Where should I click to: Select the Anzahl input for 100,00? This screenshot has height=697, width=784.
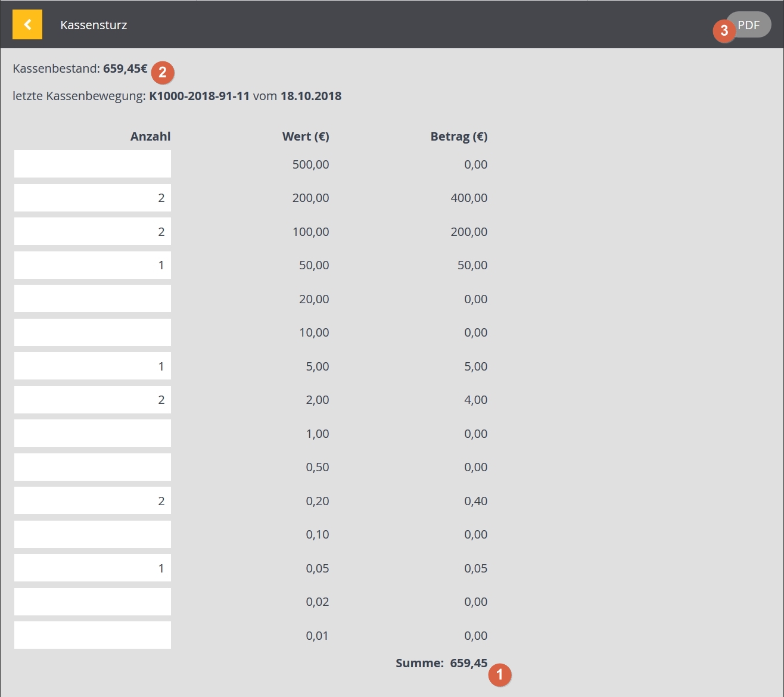[92, 231]
